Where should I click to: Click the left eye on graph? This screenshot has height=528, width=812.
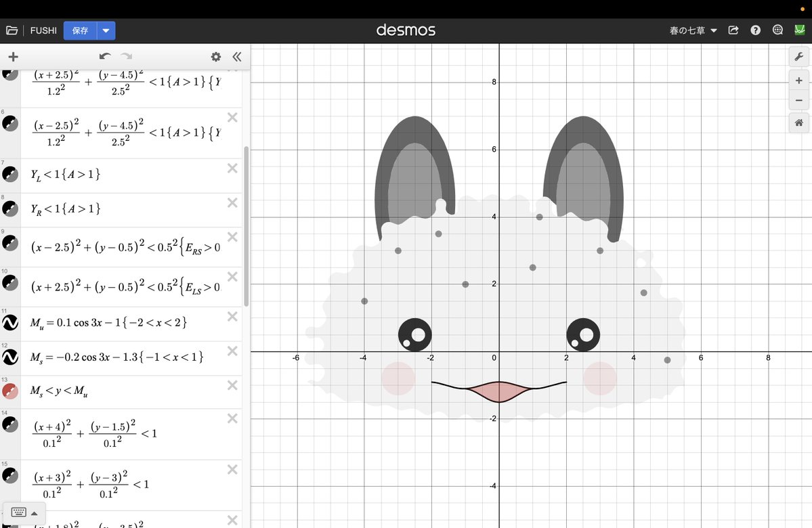(414, 335)
